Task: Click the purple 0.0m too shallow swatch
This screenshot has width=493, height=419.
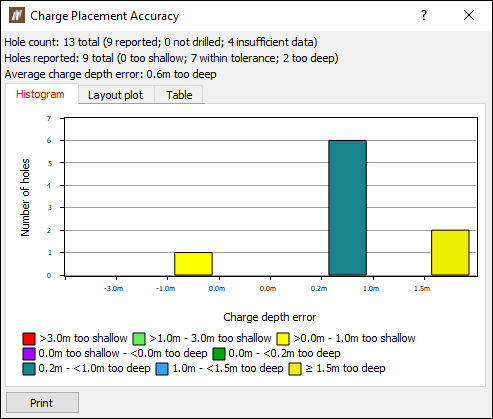Action: (29, 354)
